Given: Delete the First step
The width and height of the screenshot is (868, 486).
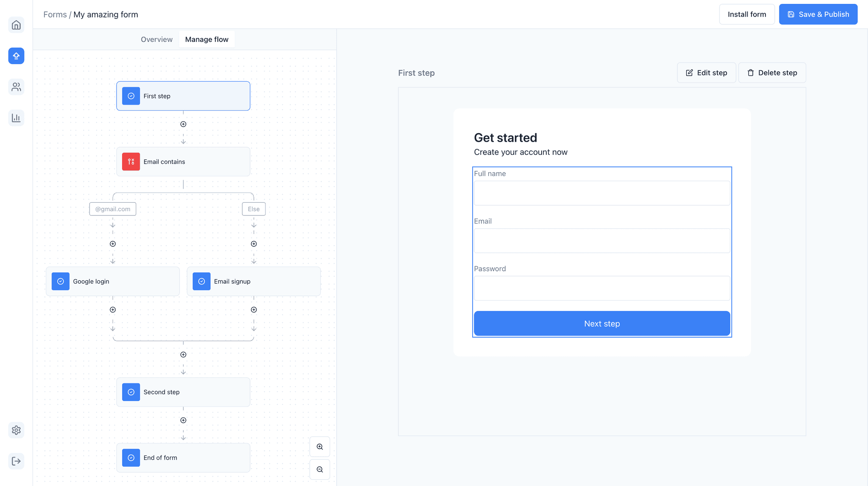Looking at the screenshot, I should (772, 73).
